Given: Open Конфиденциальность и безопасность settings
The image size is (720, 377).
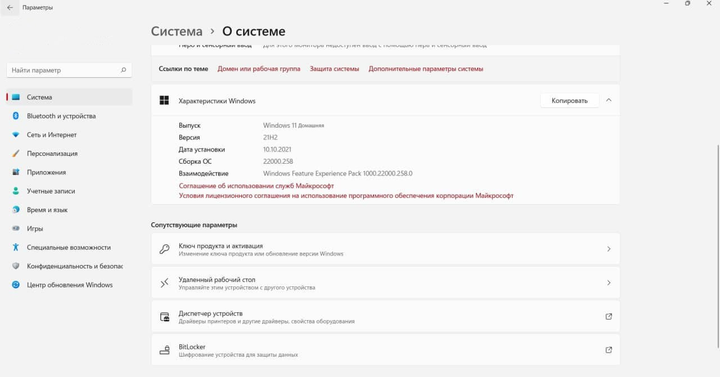Looking at the screenshot, I should point(69,266).
